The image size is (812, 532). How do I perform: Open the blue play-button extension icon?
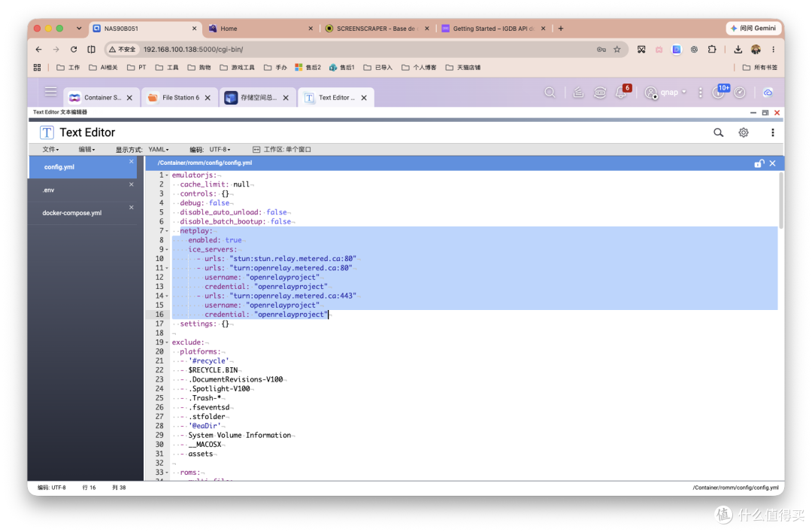click(x=677, y=49)
